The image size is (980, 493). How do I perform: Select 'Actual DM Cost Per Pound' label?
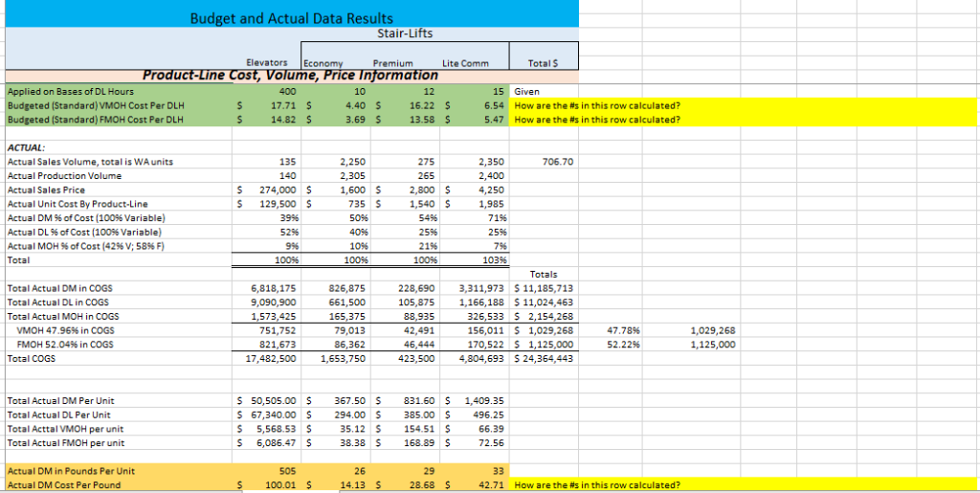coord(64,485)
